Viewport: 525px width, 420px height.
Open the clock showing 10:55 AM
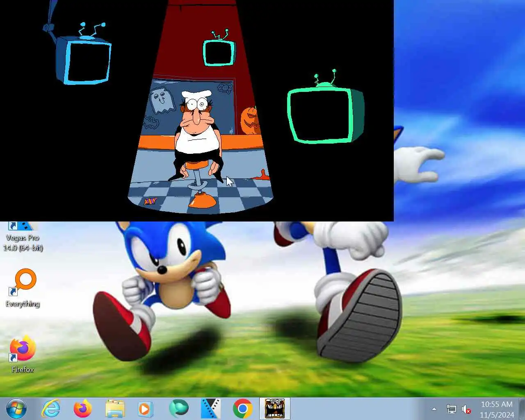click(497, 409)
